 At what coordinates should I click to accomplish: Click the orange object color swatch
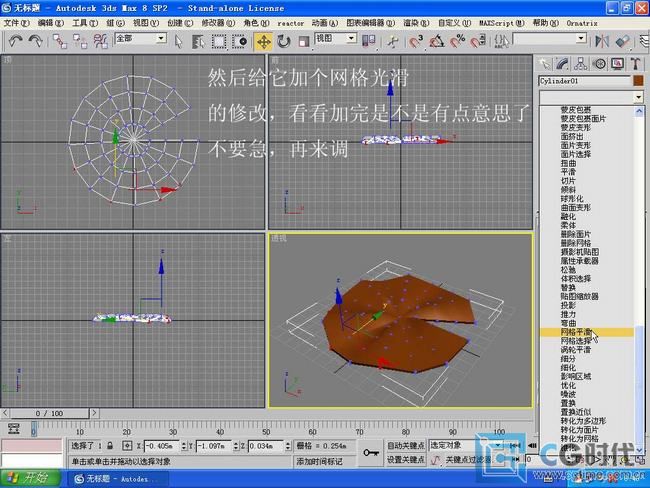click(x=638, y=80)
